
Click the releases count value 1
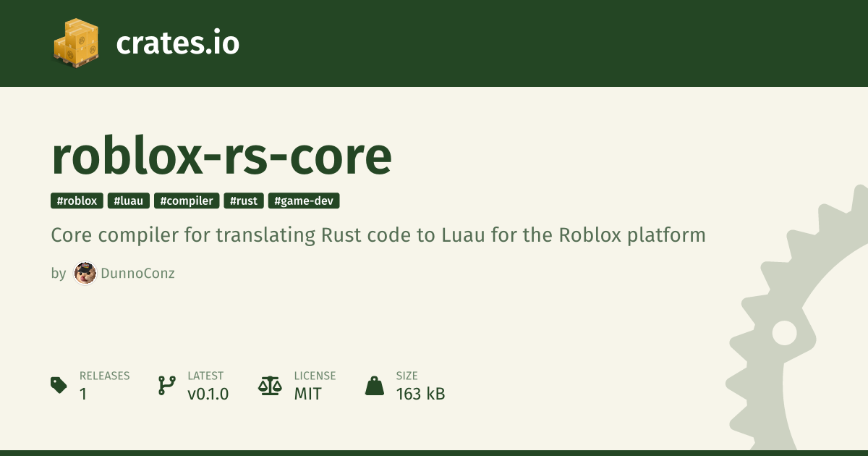(83, 394)
